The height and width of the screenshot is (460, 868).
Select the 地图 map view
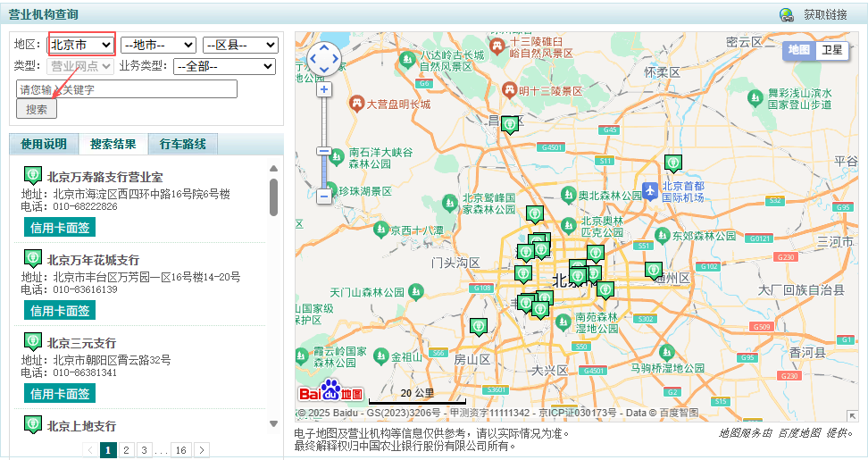(799, 50)
